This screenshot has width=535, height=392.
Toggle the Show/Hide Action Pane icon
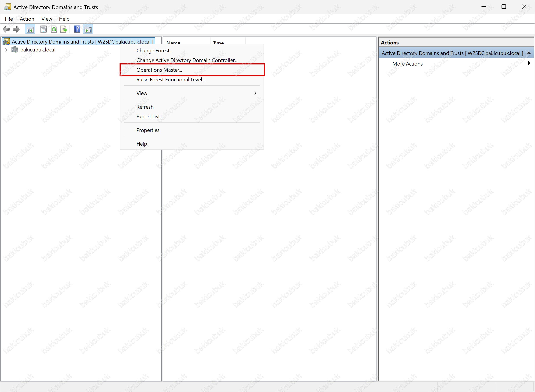(88, 29)
